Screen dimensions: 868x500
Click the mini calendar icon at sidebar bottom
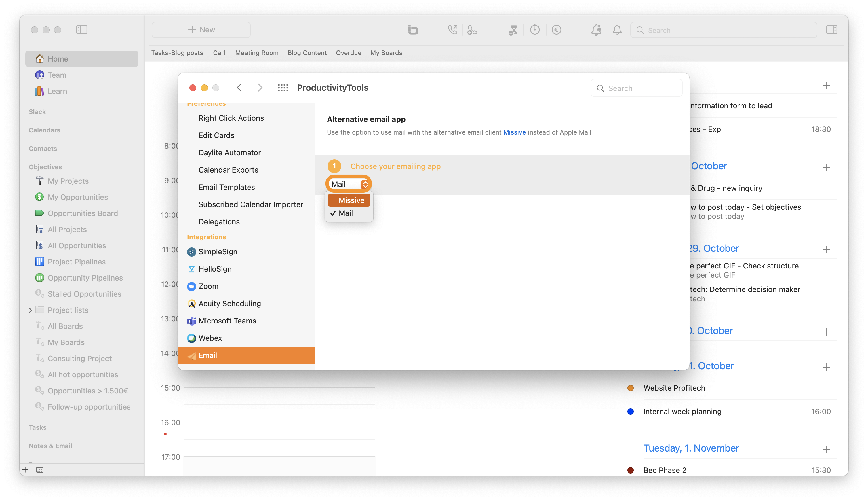tap(40, 470)
